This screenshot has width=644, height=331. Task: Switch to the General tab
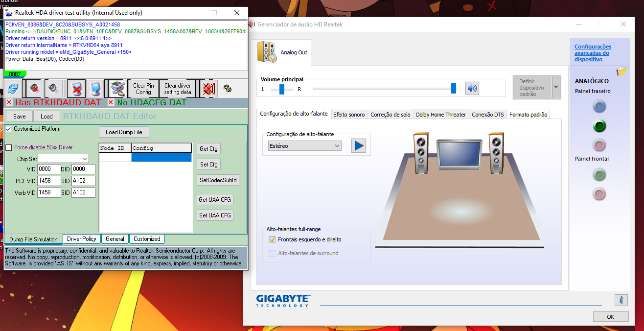point(115,239)
